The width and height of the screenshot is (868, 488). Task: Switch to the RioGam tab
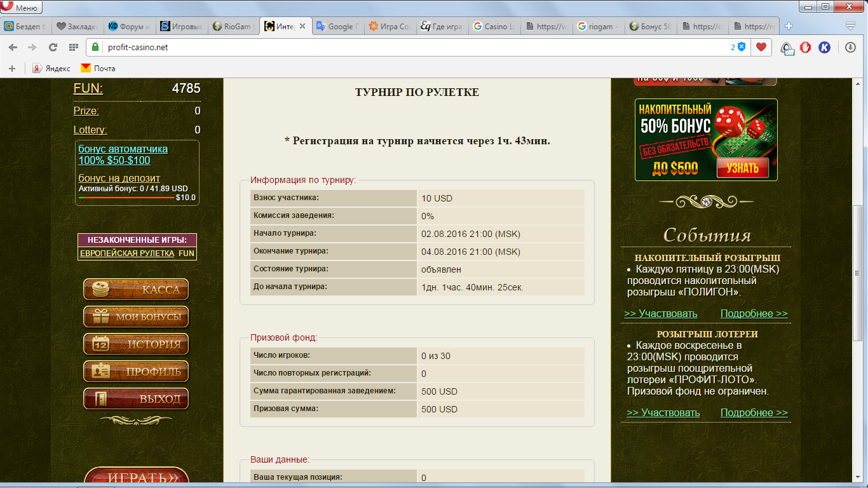tap(232, 27)
